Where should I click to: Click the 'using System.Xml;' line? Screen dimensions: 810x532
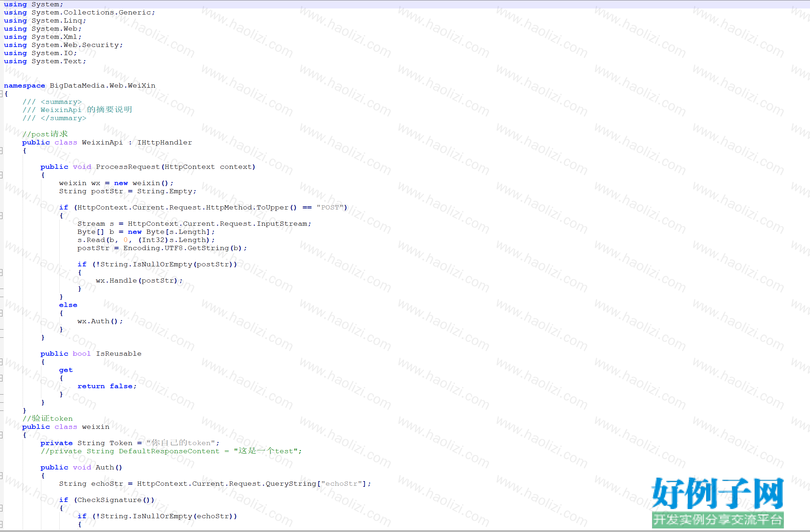[x=43, y=37]
